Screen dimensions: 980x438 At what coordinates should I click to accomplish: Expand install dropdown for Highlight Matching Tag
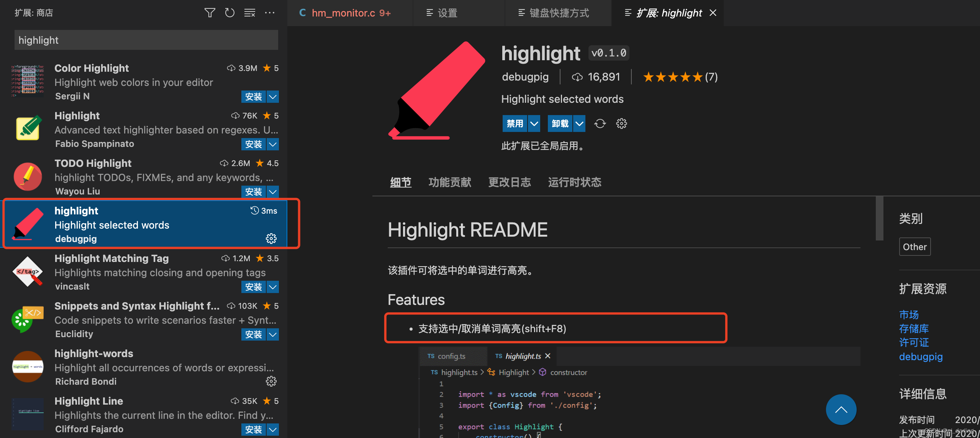tap(273, 287)
